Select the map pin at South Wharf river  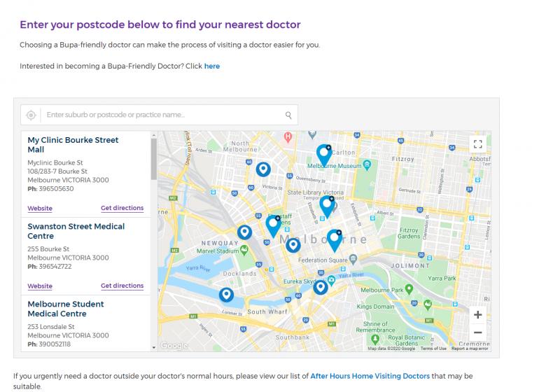226,295
